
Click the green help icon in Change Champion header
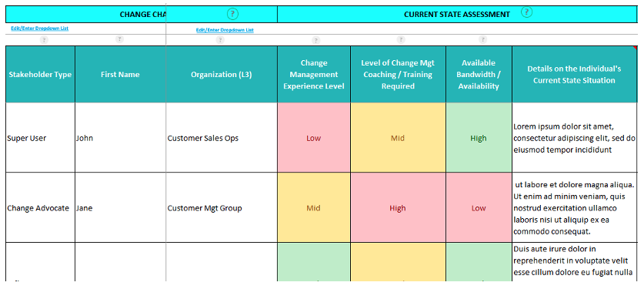232,14
